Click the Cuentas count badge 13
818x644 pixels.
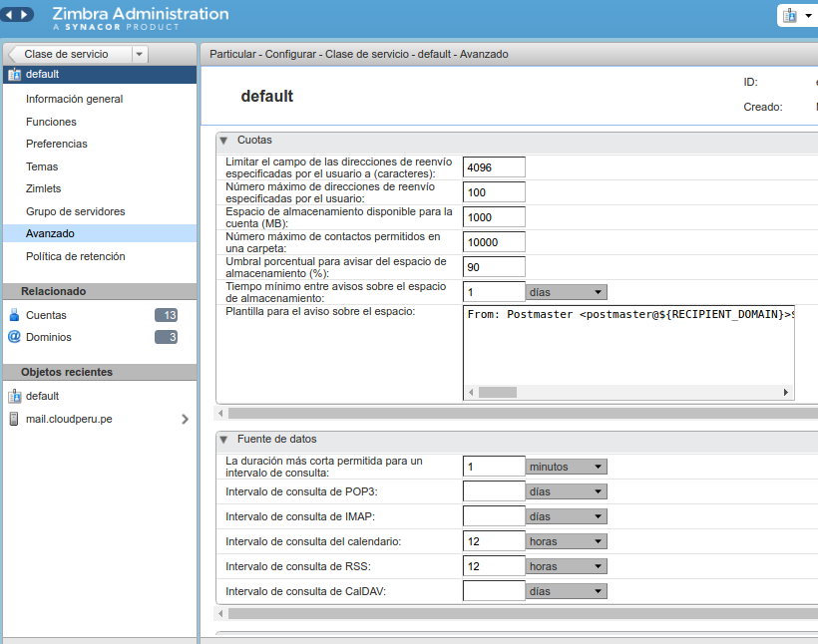coord(167,315)
